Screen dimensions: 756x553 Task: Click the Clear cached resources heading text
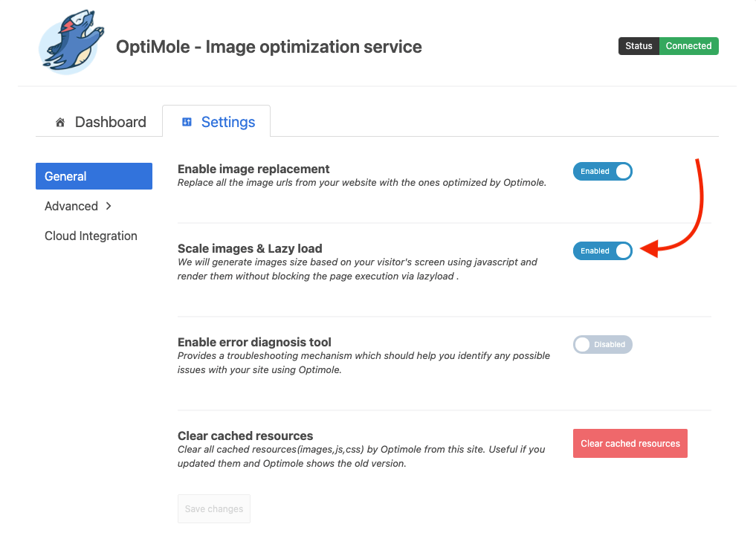[x=245, y=436]
